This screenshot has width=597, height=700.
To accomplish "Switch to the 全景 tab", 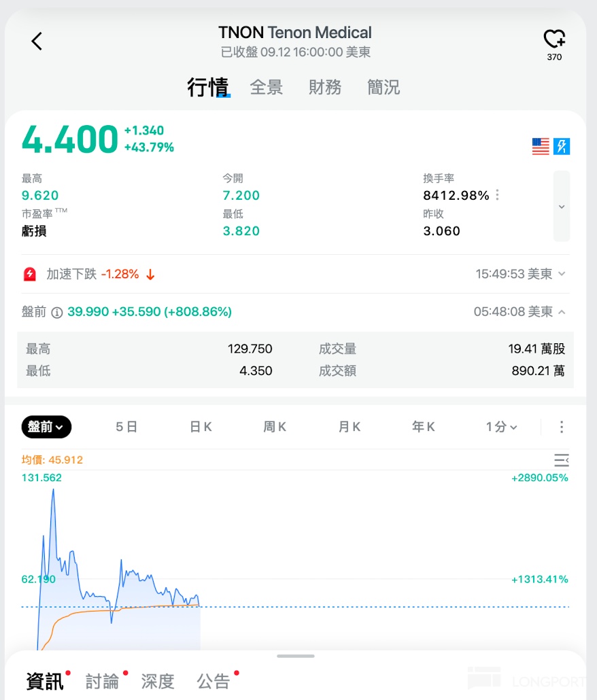I will click(x=266, y=87).
